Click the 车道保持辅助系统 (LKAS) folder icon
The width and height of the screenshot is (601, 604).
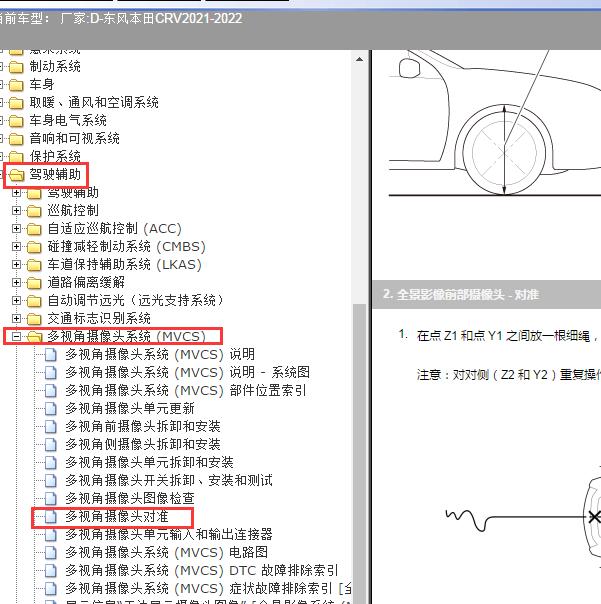pos(34,265)
